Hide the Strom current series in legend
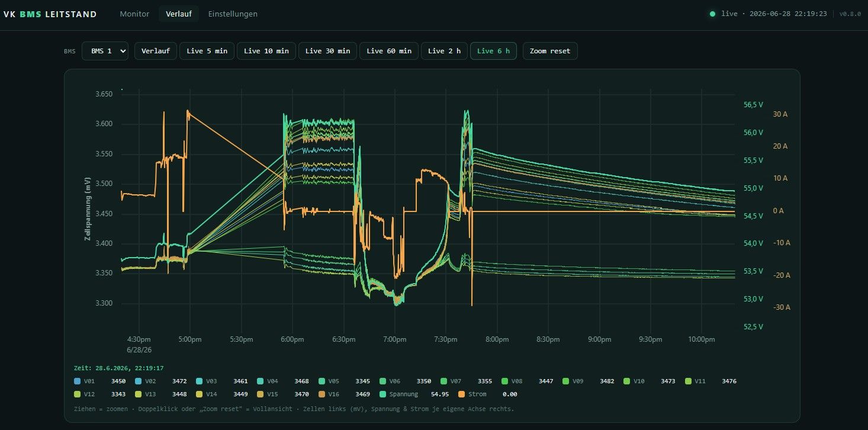 pyautogui.click(x=462, y=394)
